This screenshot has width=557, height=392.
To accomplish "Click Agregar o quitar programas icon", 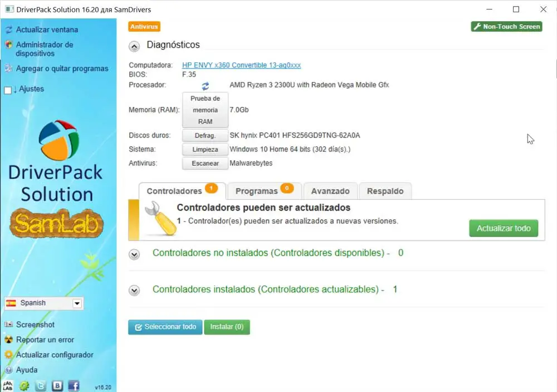I will [9, 68].
